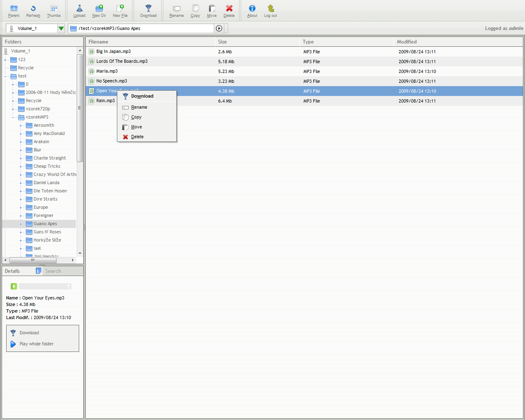The height and width of the screenshot is (420, 525).
Task: Expand the vzorek720p folder node
Action: (13, 109)
